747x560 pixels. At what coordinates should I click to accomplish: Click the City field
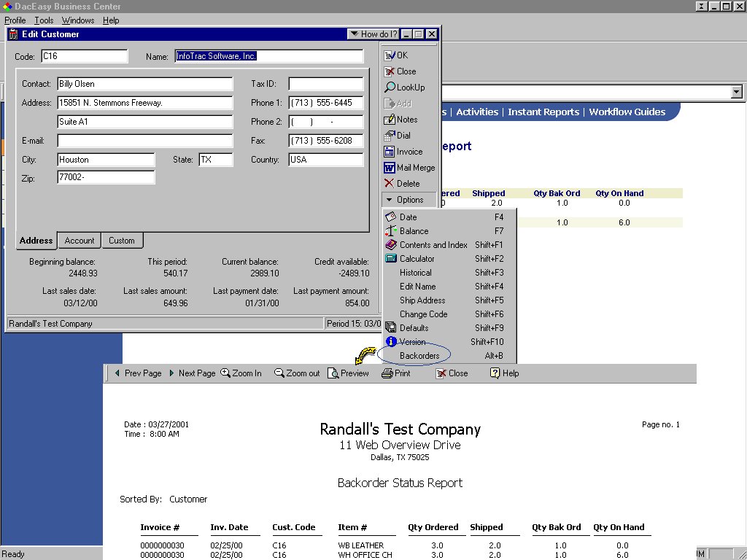coord(106,160)
